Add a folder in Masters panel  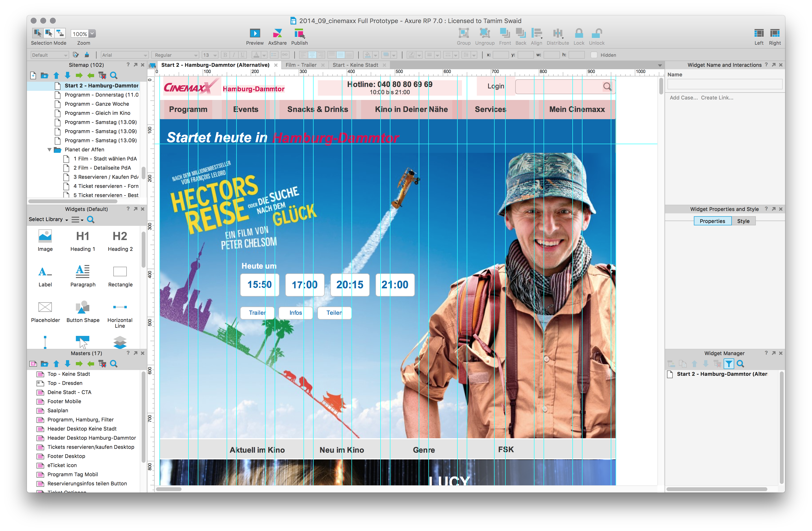pyautogui.click(x=44, y=364)
